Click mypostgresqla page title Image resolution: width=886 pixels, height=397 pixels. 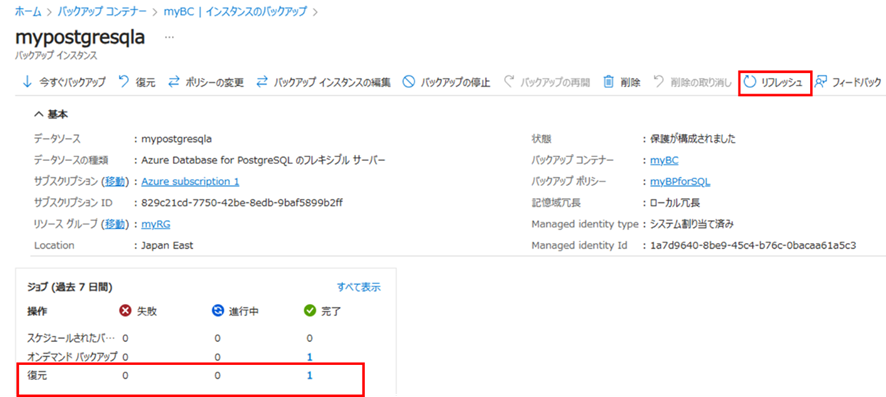(x=80, y=37)
